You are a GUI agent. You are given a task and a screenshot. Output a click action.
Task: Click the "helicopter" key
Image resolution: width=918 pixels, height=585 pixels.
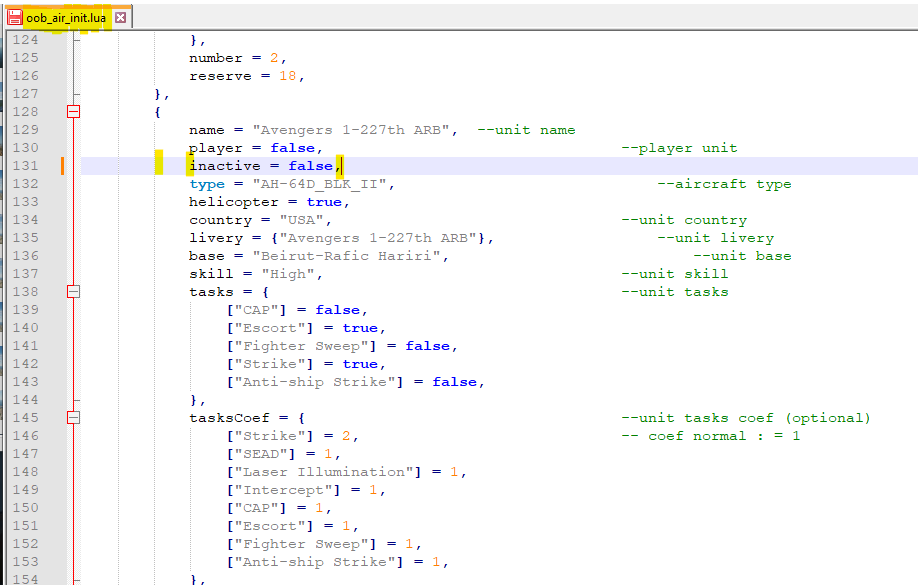tap(234, 202)
